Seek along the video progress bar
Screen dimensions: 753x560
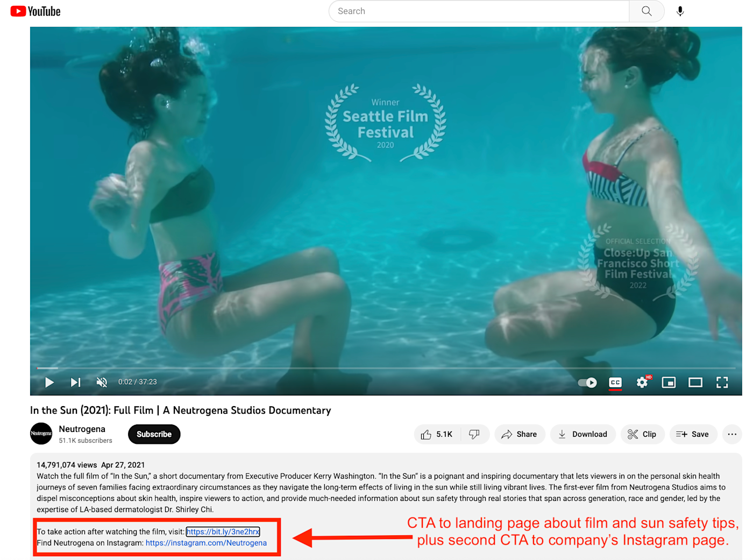point(386,368)
